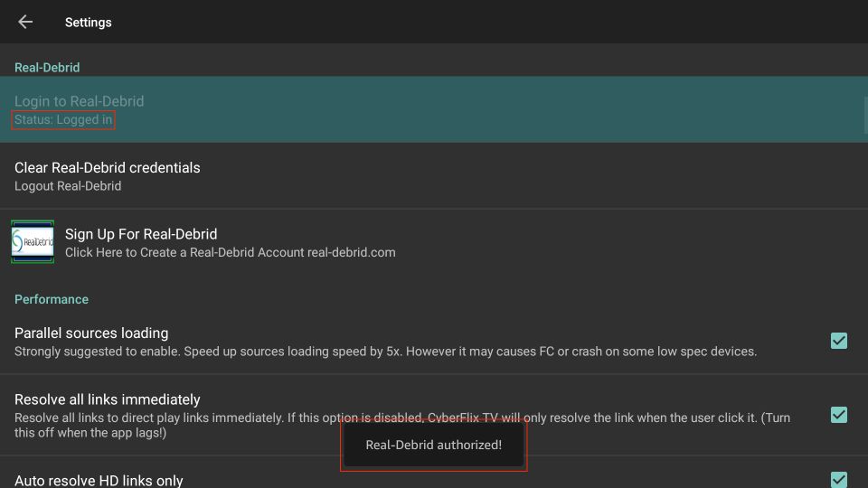Select Login to Real-Debrid
Screen dimensions: 868x488
pos(434,109)
